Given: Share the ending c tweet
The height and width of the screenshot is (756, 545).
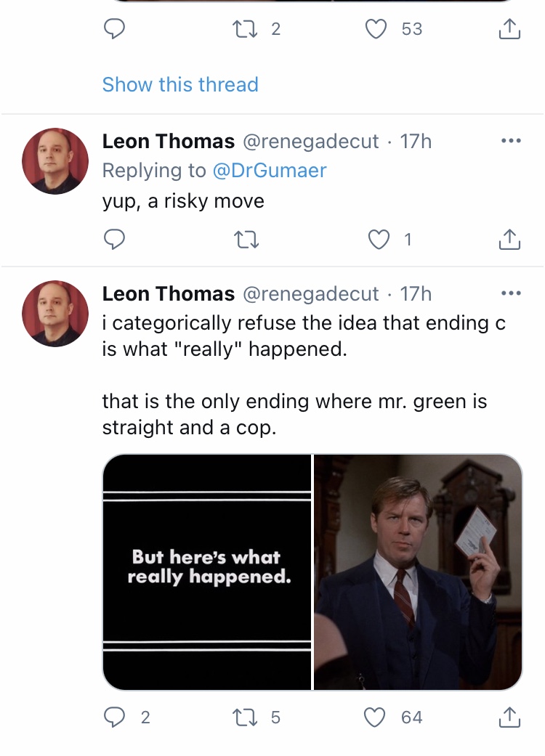Looking at the screenshot, I should coord(509,718).
